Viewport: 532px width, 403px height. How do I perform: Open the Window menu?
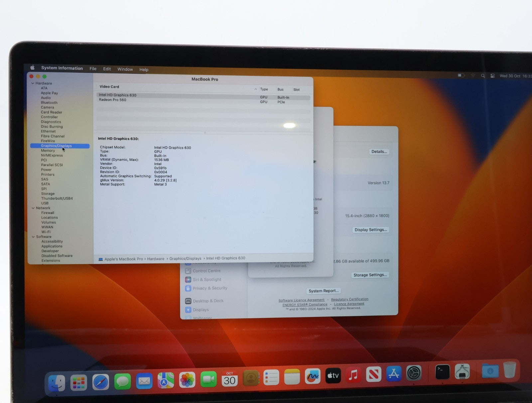[x=125, y=69]
